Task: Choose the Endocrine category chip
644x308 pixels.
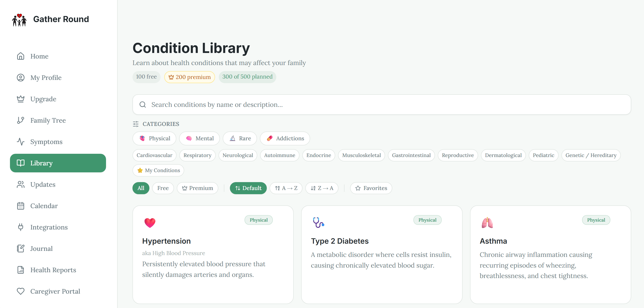Action: [x=319, y=155]
